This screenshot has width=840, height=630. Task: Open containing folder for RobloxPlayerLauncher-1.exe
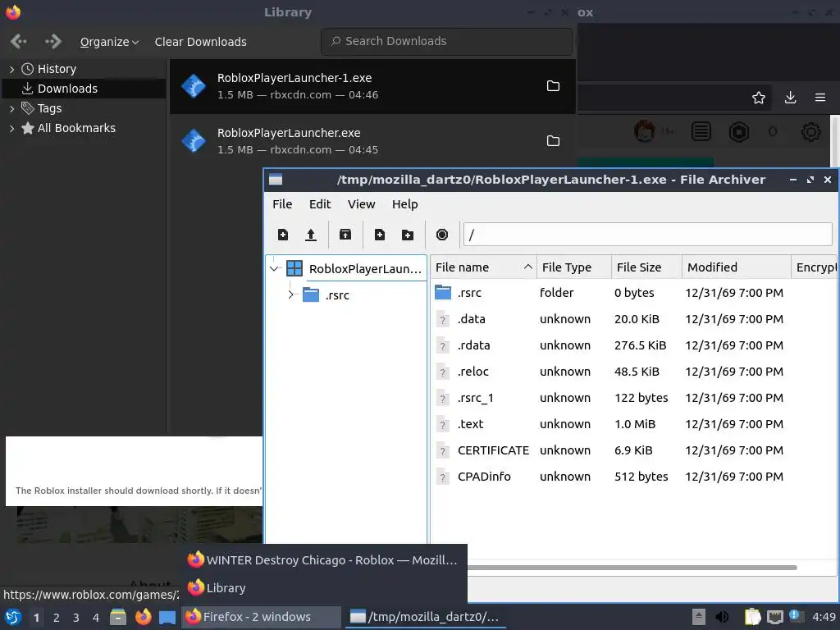click(x=553, y=85)
